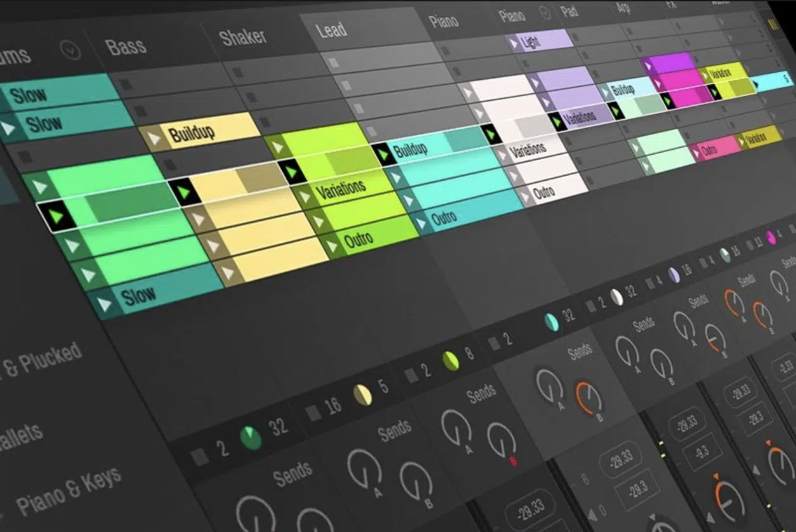This screenshot has height=532, width=796.
Task: Launch the Buildup clip in Pad track
Action: pos(606,93)
